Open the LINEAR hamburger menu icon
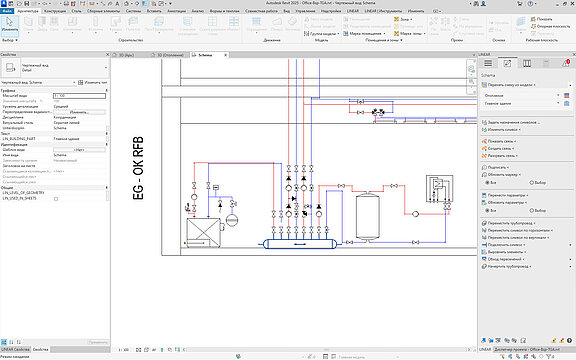 click(488, 63)
